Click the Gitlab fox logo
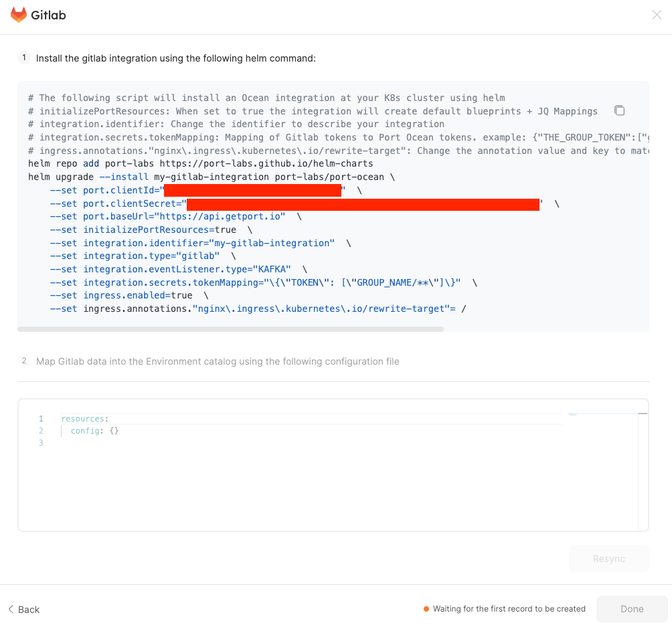 click(x=19, y=15)
